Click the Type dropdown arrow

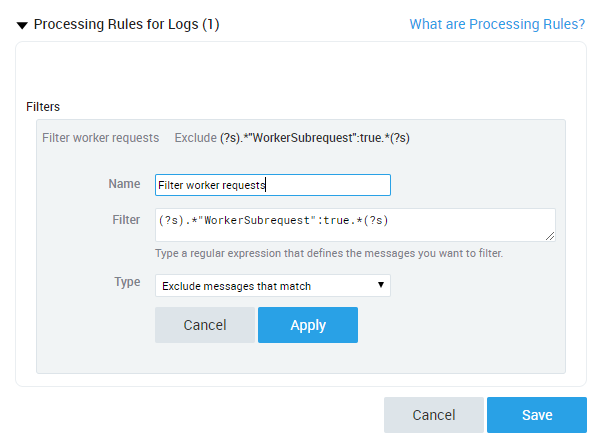(x=381, y=286)
